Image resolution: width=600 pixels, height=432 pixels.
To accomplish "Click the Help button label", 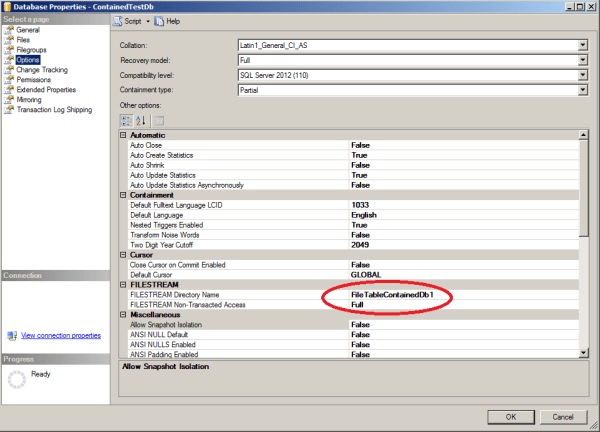I will coord(173,21).
